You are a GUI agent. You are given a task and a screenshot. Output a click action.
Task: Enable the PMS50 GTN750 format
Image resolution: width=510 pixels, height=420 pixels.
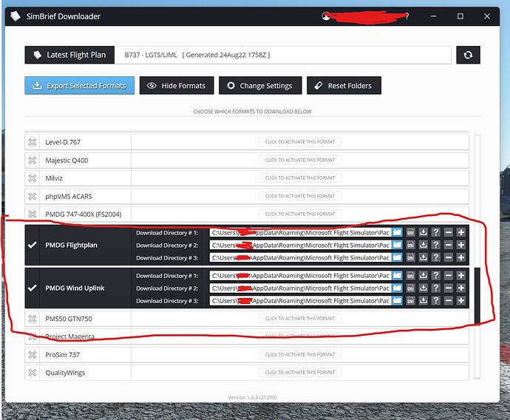(300, 319)
